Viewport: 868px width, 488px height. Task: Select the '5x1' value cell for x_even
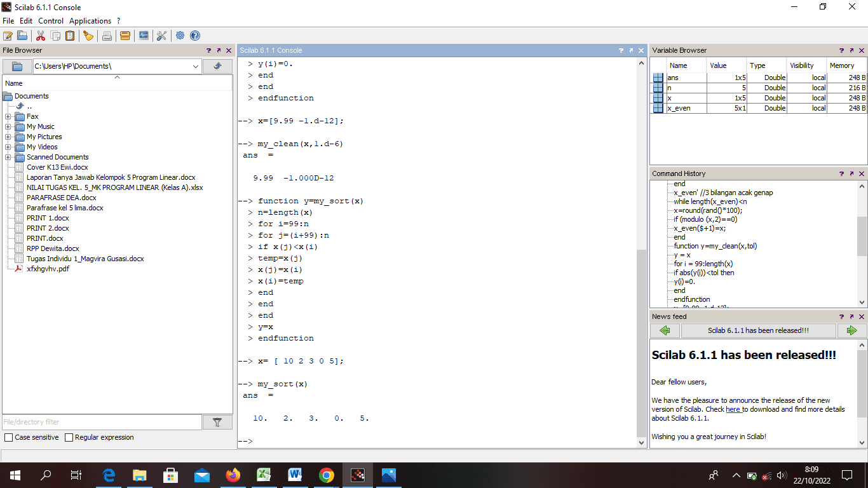click(x=726, y=108)
